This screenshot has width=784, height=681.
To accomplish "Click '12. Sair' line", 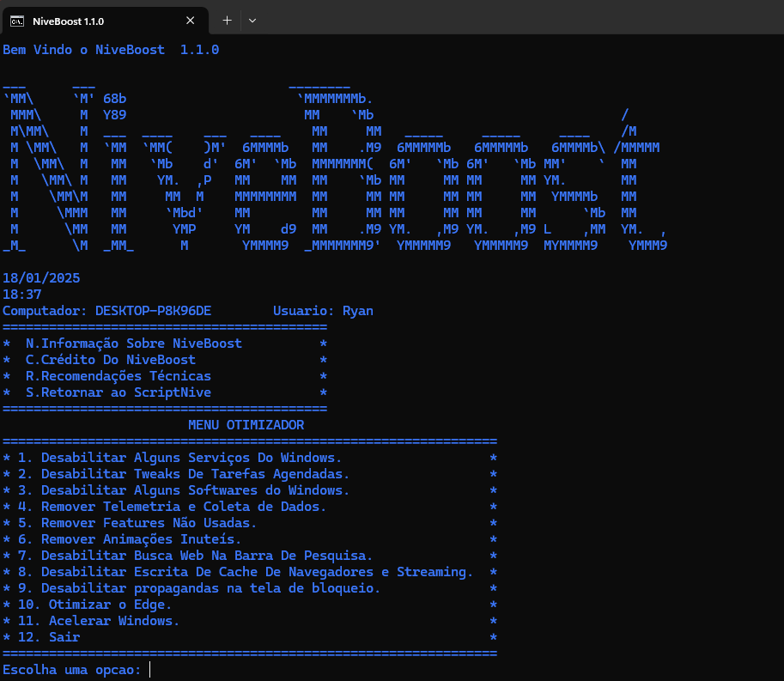I will (49, 637).
